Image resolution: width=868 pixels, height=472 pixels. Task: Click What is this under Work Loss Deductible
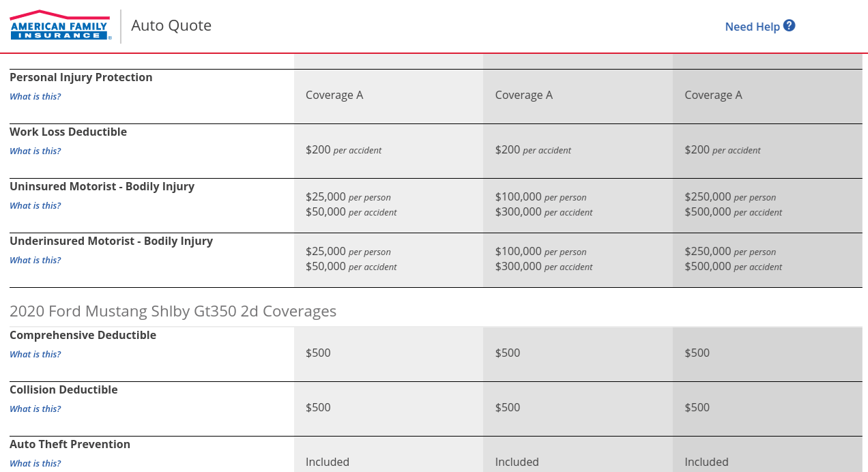click(x=35, y=151)
